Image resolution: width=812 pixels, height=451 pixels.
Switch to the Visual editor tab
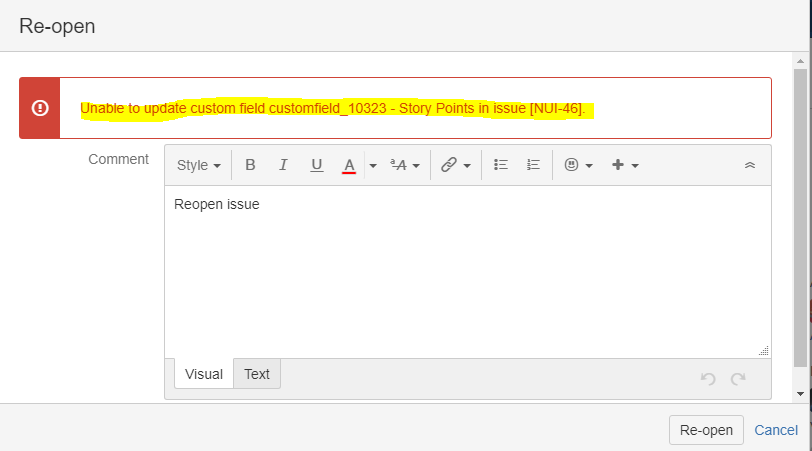click(204, 374)
